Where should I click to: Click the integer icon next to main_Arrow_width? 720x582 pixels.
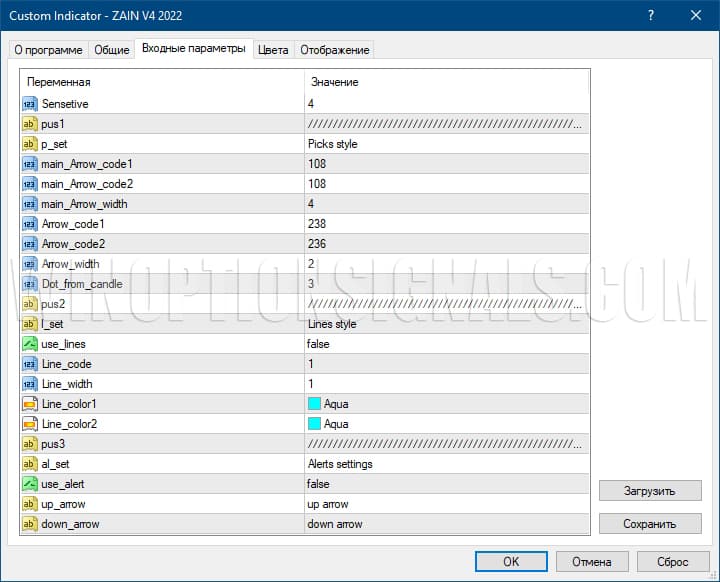(x=29, y=204)
